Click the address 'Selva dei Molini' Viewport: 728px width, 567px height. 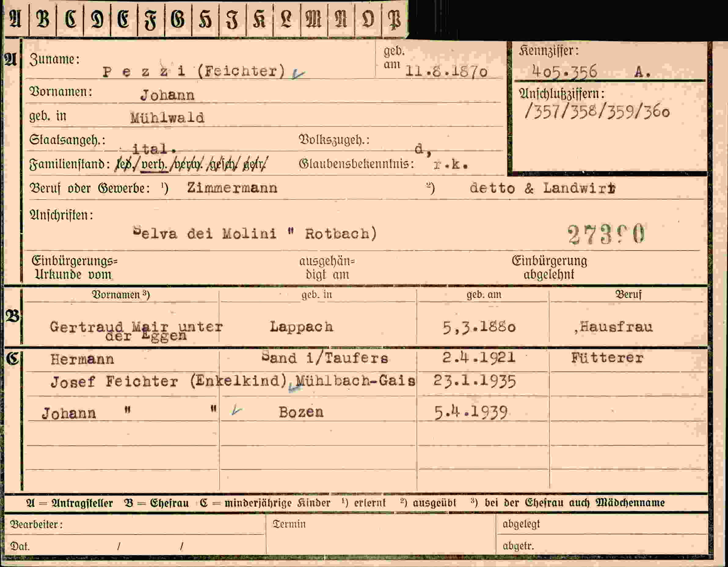[x=205, y=233]
